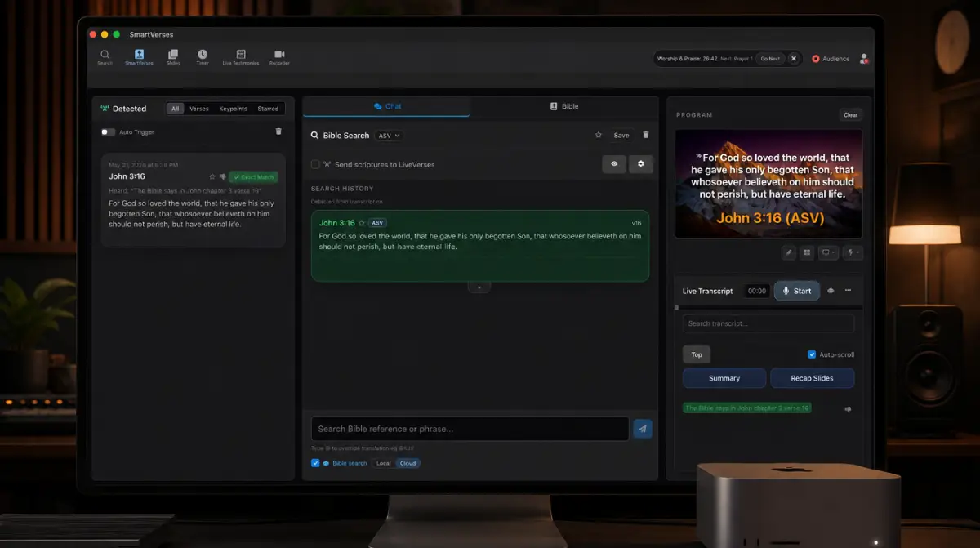This screenshot has height=548, width=980.
Task: Toggle the eye preview button in Bible Search
Action: click(614, 164)
